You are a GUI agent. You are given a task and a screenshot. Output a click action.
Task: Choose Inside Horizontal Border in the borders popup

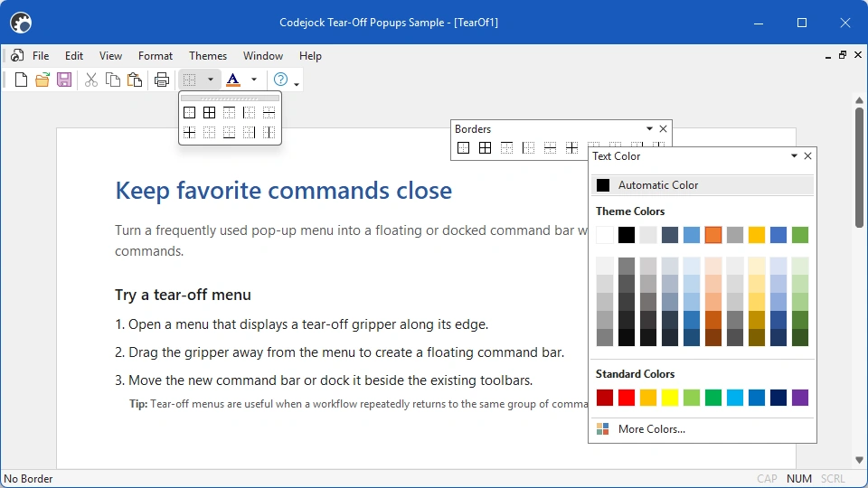(x=269, y=113)
